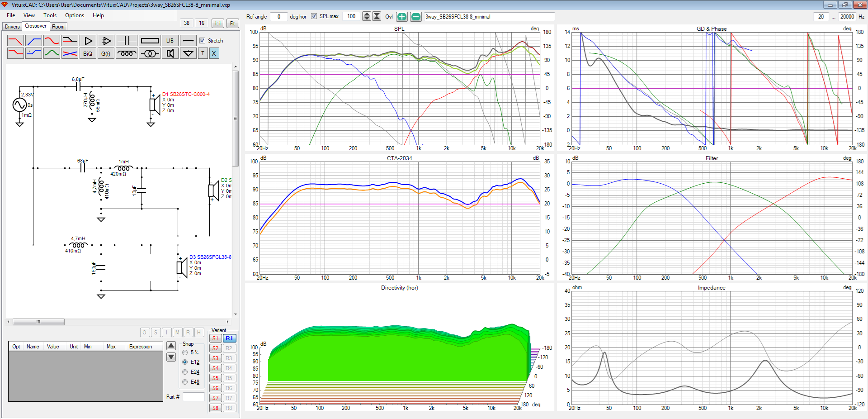The height and width of the screenshot is (419, 868).
Task: Click the SPL max auto-scale arrows button
Action: click(x=377, y=16)
